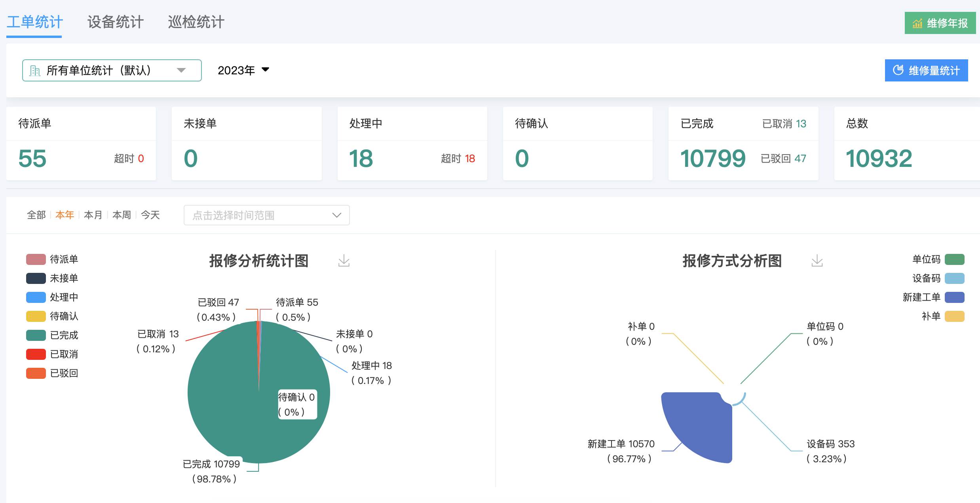Click the 已驳回 47 (0.43%) chart label
The width and height of the screenshot is (980, 503).
(x=218, y=310)
